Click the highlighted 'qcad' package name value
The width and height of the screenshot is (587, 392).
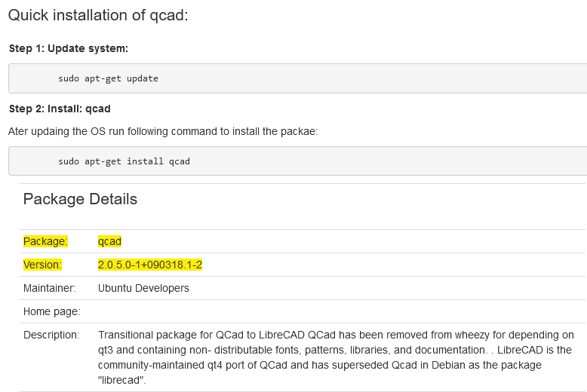[109, 241]
